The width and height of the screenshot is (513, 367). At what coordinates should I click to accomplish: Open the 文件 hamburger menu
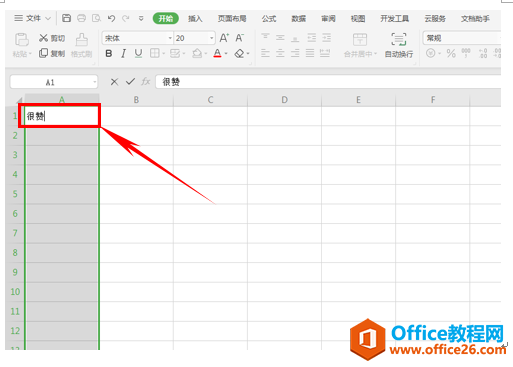tap(19, 18)
